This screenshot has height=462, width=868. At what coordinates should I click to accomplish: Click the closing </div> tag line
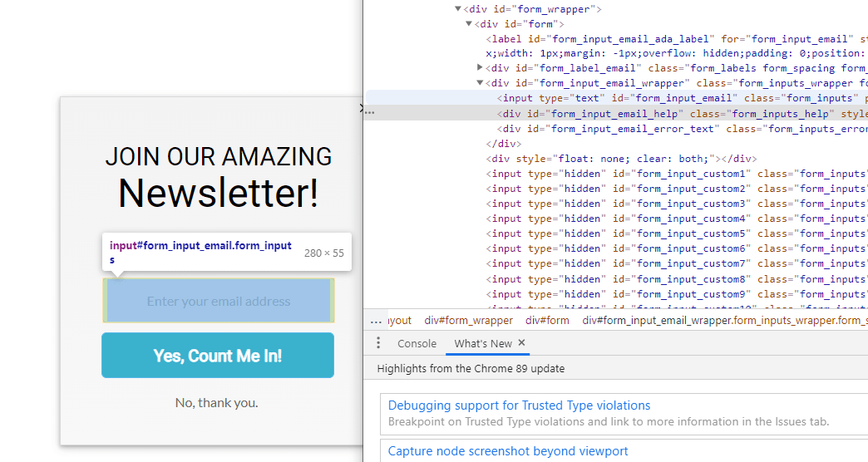tap(503, 143)
